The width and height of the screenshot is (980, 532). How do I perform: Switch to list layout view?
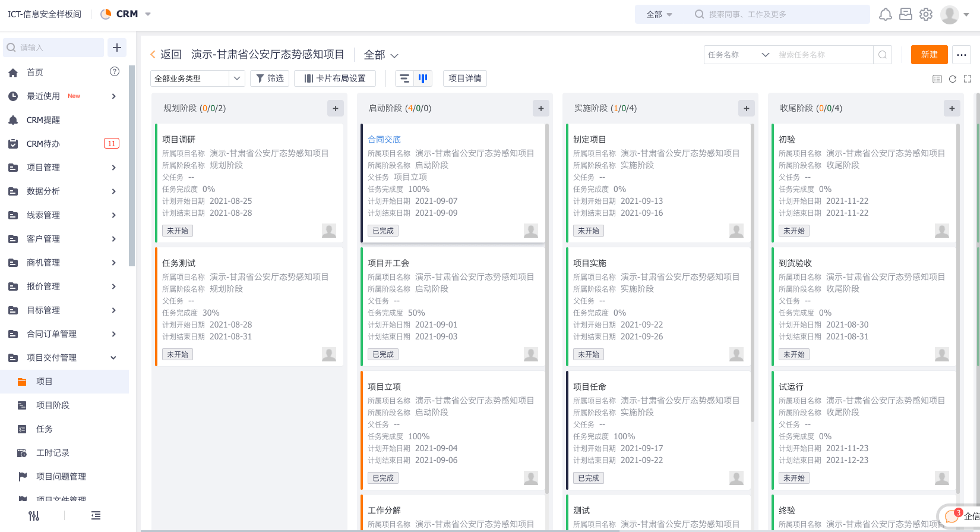(x=404, y=78)
